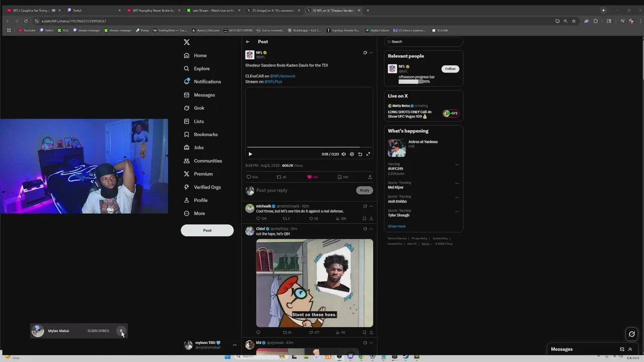Viewport: 644px width, 362px height.
Task: Click the X logo in sidebar
Action: (x=187, y=42)
